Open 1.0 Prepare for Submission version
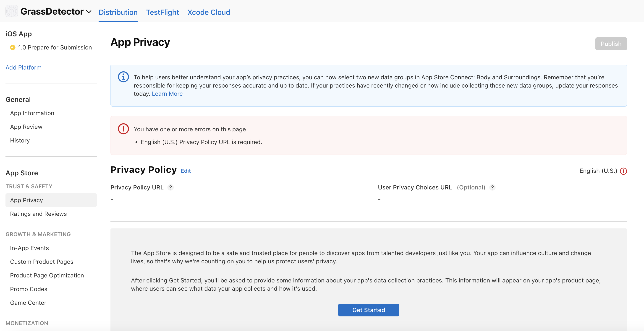The height and width of the screenshot is (331, 644). [55, 47]
